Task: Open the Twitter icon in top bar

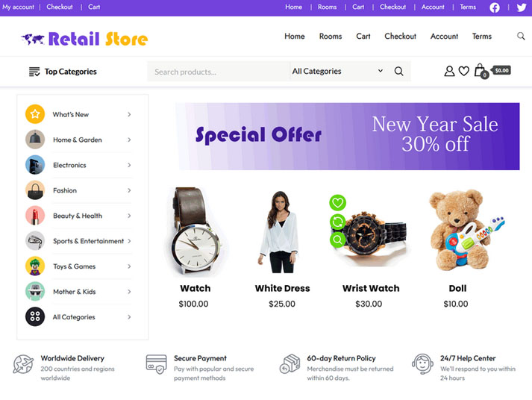Action: tap(521, 7)
